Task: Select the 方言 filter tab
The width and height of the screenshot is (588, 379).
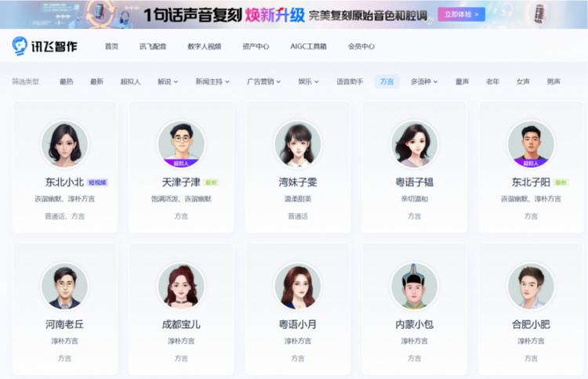Action: tap(387, 81)
